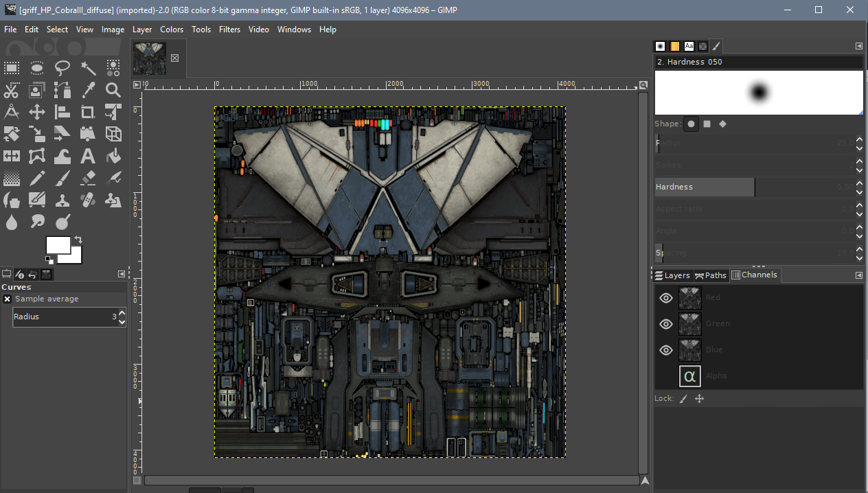Hide the Blue channel eye icon
868x493 pixels.
665,349
